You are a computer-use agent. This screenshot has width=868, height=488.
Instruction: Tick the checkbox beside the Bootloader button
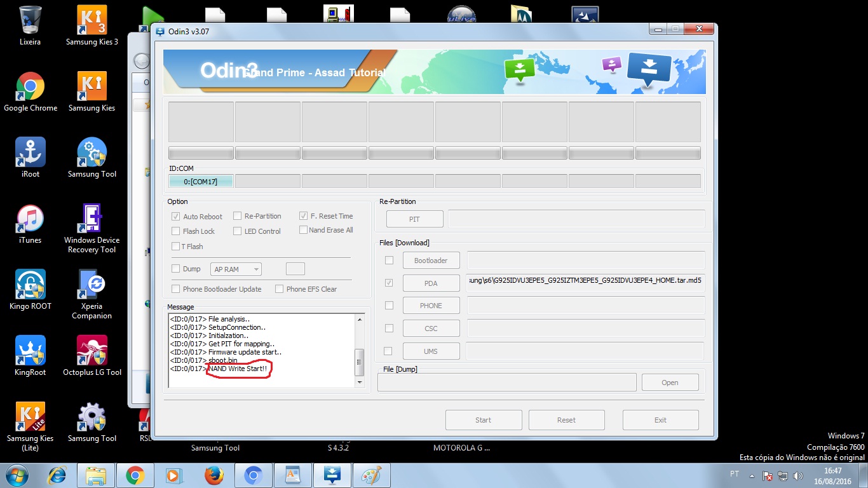[x=389, y=260]
